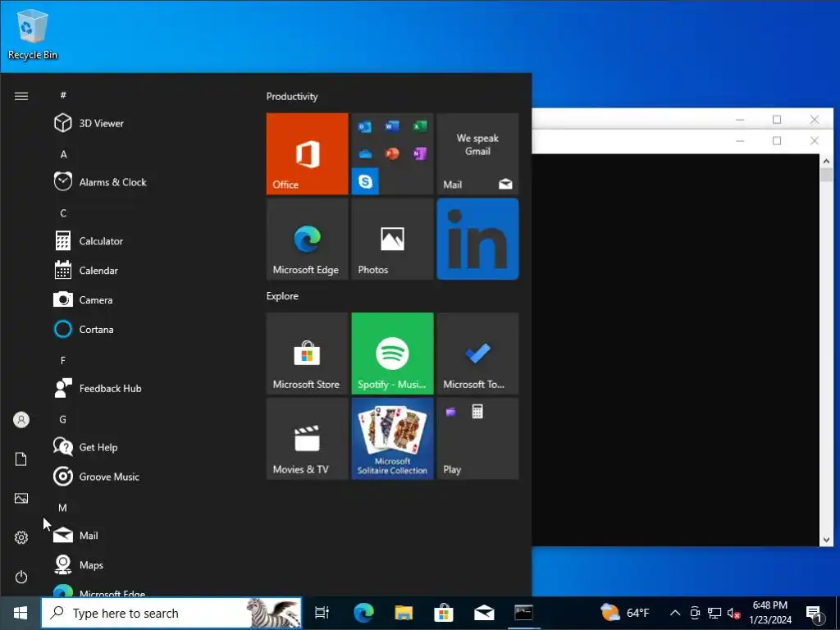
Task: Open the Play folder tile
Action: coord(477,439)
